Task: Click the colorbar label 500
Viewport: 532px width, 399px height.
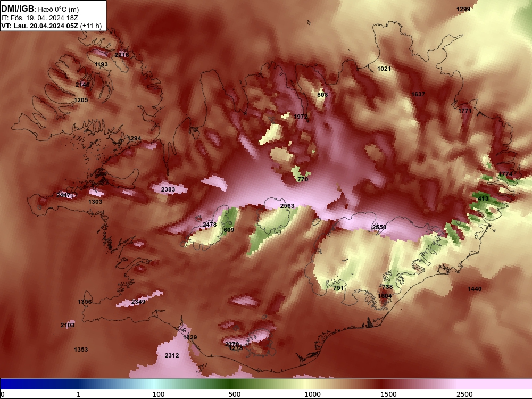Action: (x=235, y=394)
